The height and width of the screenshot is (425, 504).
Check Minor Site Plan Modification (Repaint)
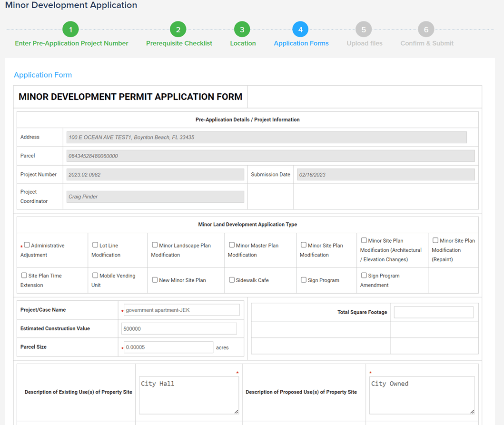(x=435, y=240)
